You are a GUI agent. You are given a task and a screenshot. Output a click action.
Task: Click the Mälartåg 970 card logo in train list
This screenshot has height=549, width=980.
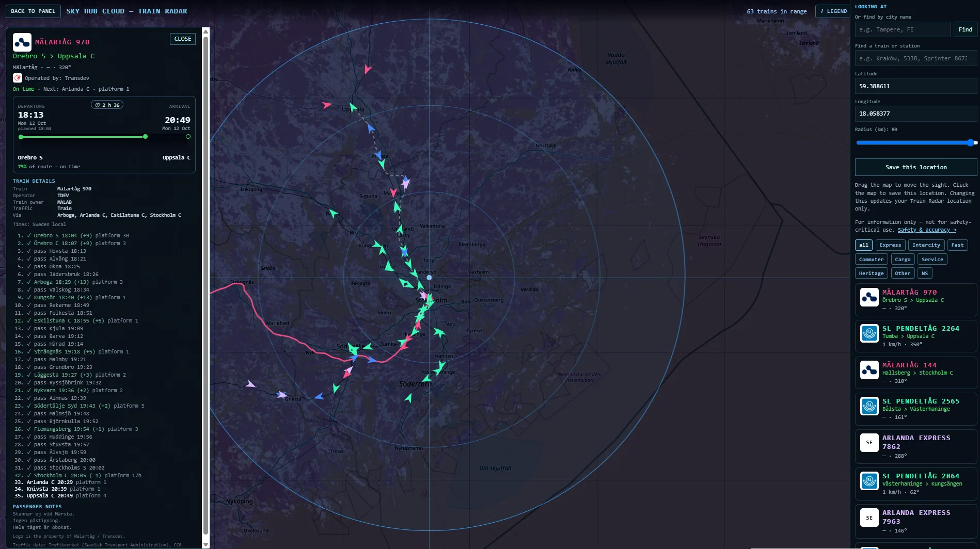870,297
